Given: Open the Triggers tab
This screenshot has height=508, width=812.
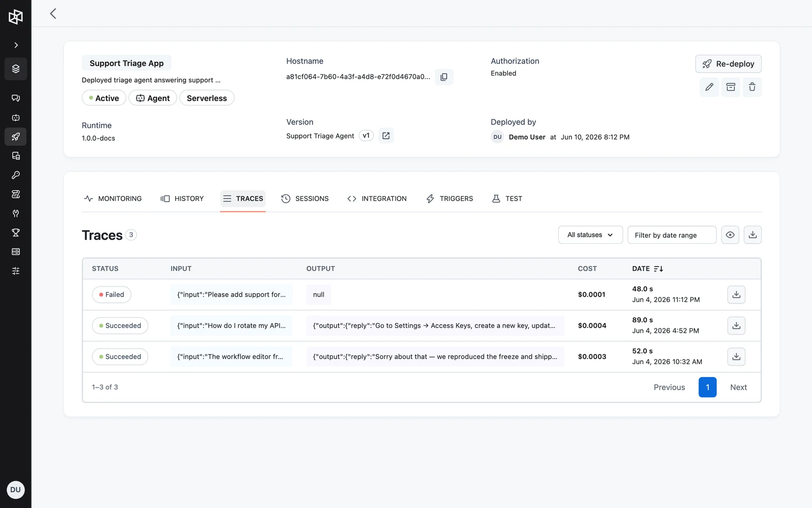Looking at the screenshot, I should point(450,199).
